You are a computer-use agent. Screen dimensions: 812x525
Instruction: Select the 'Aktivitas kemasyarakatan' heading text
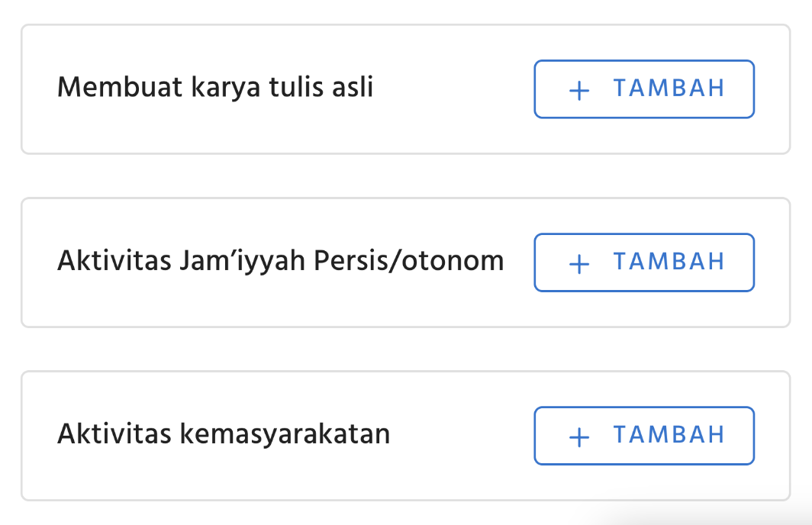224,435
